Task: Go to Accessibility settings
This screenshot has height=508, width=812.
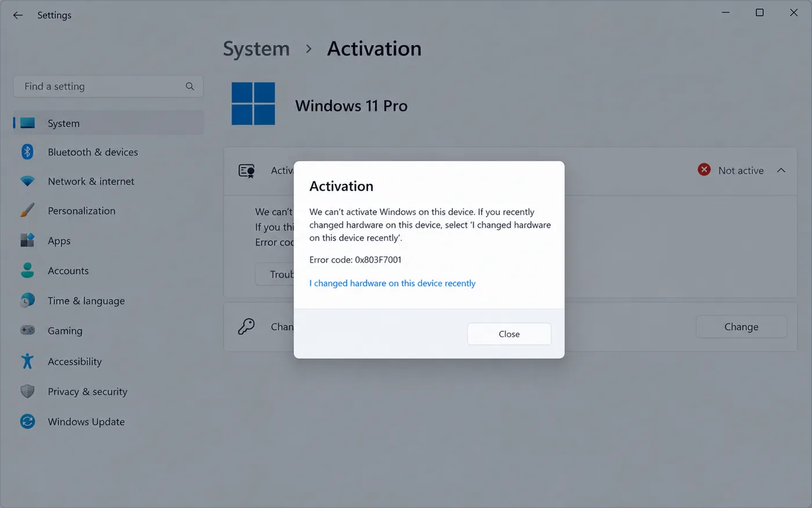Action: 108,361
